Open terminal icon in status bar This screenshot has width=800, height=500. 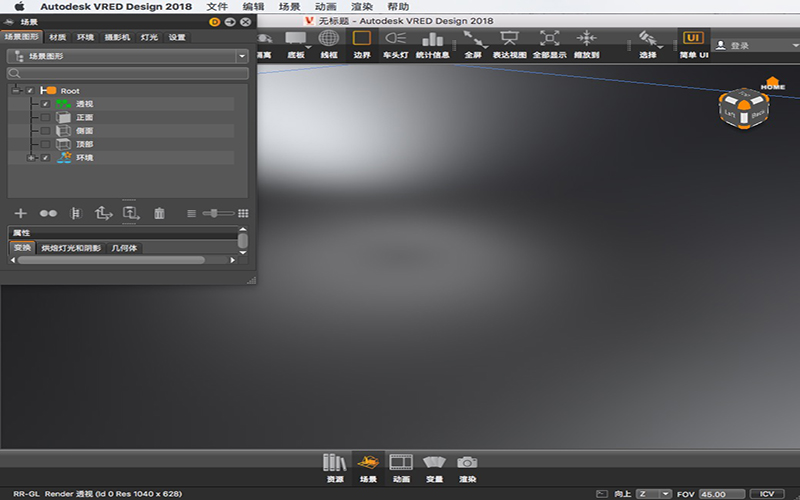602,494
